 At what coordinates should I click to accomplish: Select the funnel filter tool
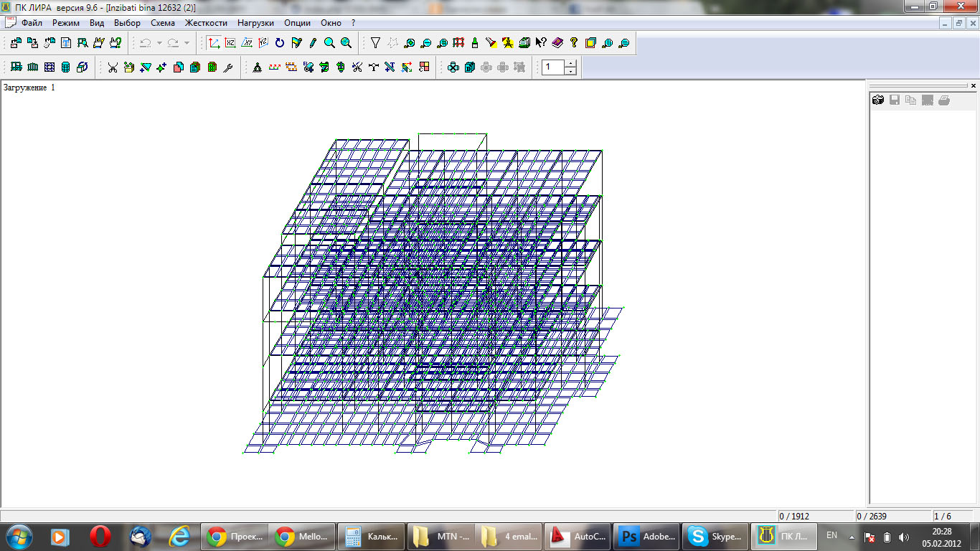[375, 43]
